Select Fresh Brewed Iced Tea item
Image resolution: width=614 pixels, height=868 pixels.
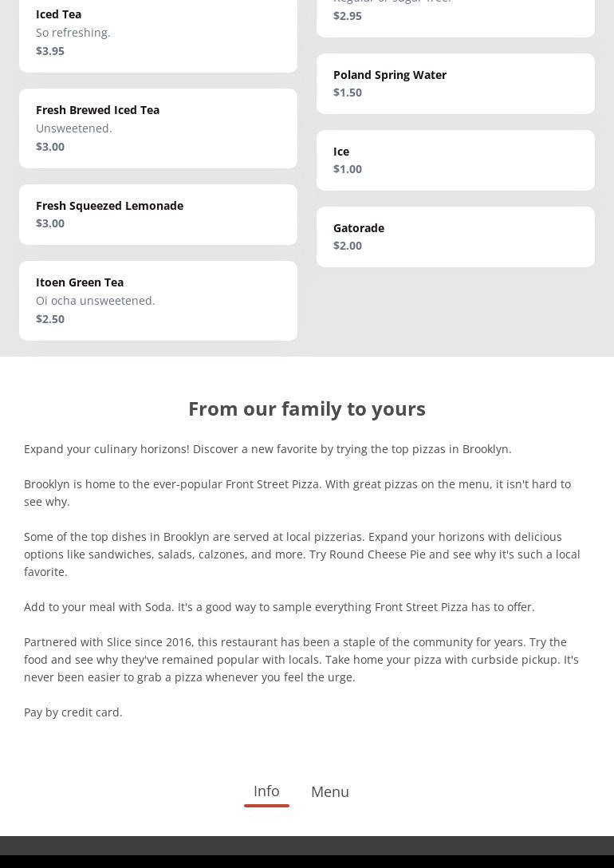pos(158,128)
